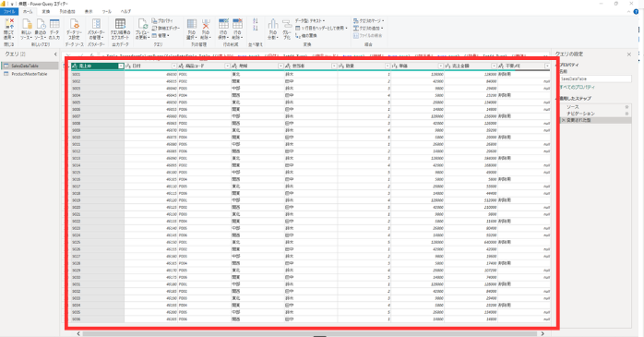Click the data type icon of 売上ID column
644x337 pixels.
point(75,66)
